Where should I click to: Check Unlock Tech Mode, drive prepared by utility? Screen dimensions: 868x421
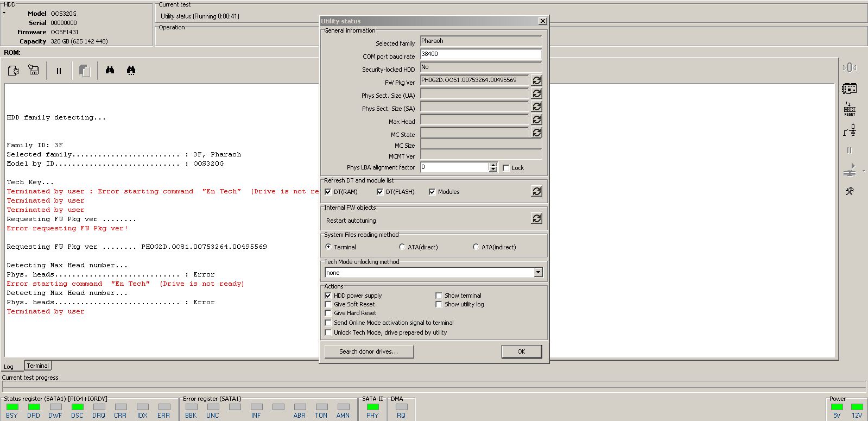click(x=328, y=332)
